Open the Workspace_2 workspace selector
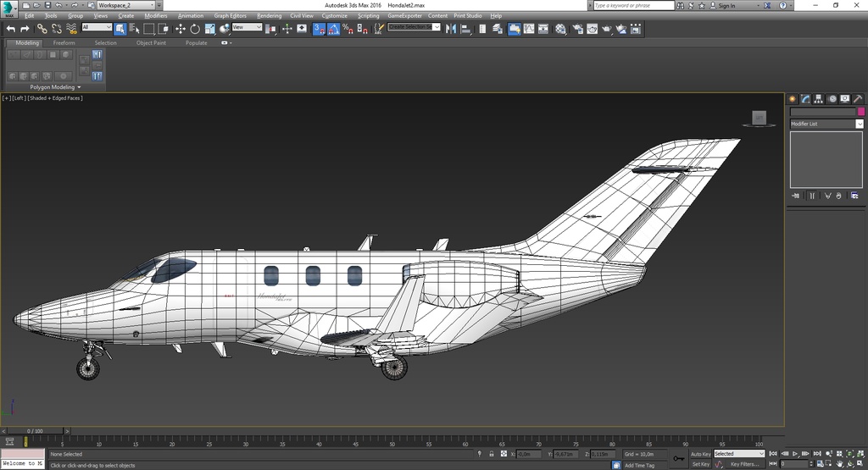This screenshot has width=868, height=470. click(126, 5)
